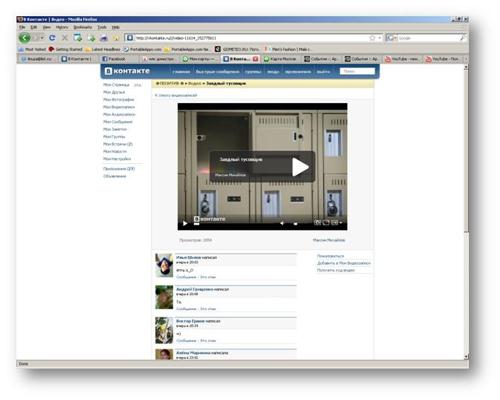This screenshot has height=400, width=500.
Task: Mute the video with the speaker icon
Action: pos(282,223)
